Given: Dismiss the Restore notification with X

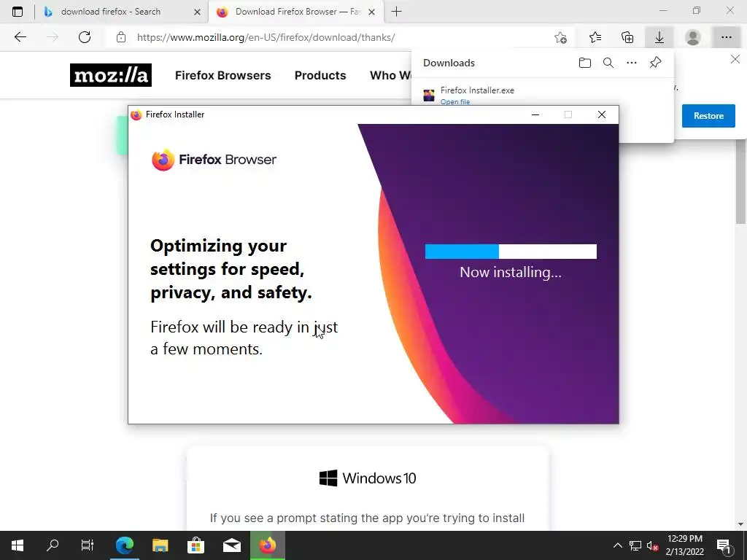Looking at the screenshot, I should 735,59.
